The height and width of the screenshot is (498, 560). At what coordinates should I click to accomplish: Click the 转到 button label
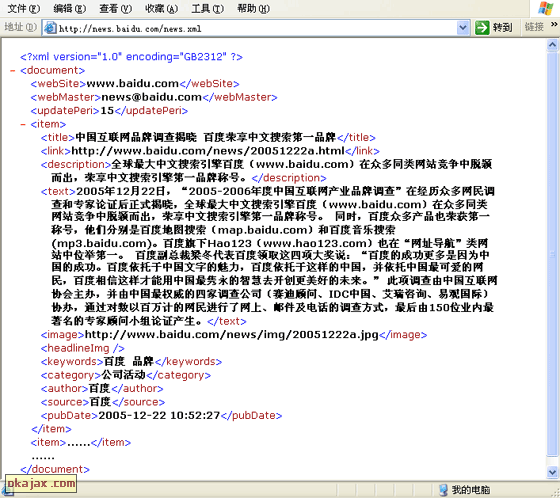[502, 28]
